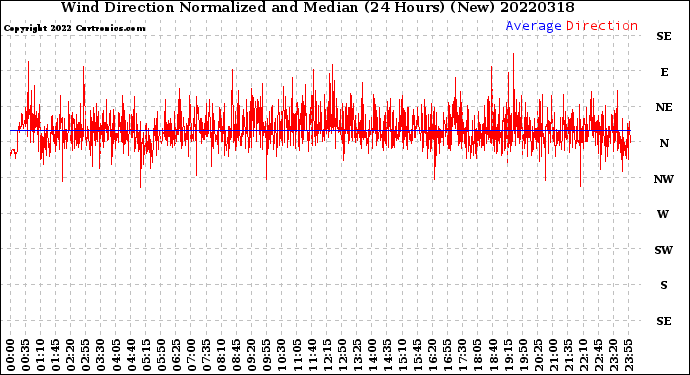Screen dimensions: 690x375
Task: Select the 23:20 time axis label
Action: click(613, 355)
